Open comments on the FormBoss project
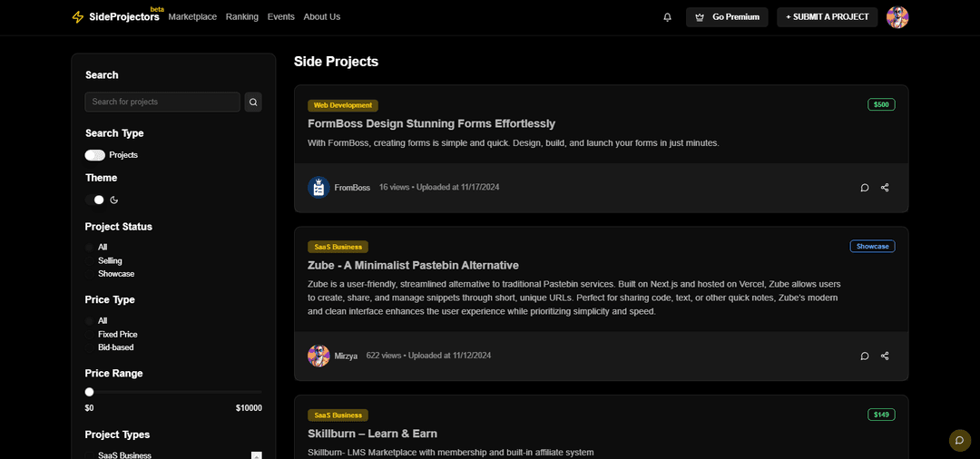 point(865,188)
